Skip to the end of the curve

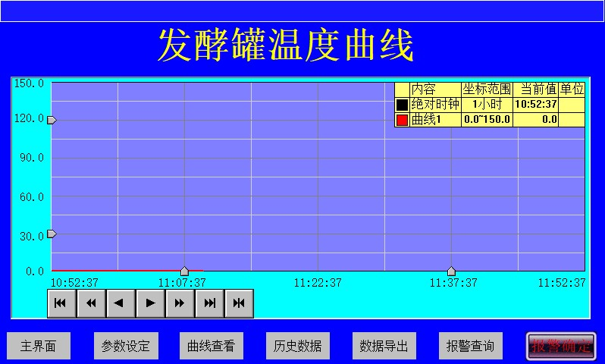click(x=209, y=303)
